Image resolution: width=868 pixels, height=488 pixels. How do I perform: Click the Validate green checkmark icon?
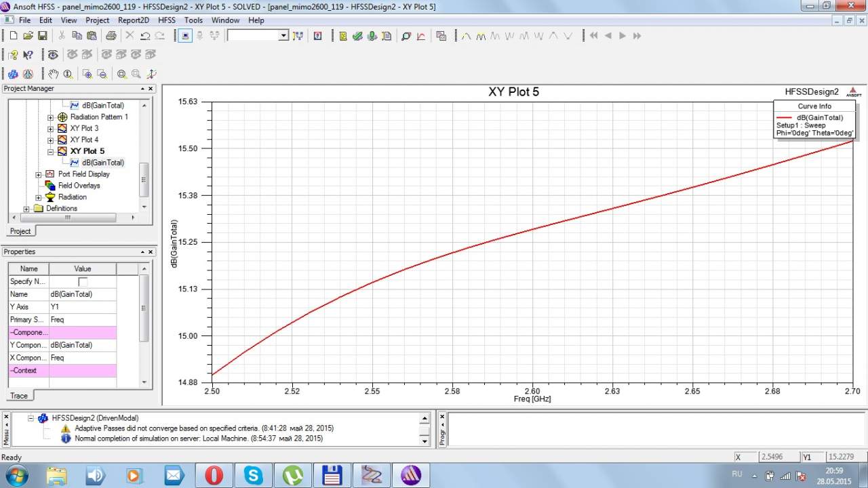pos(357,35)
